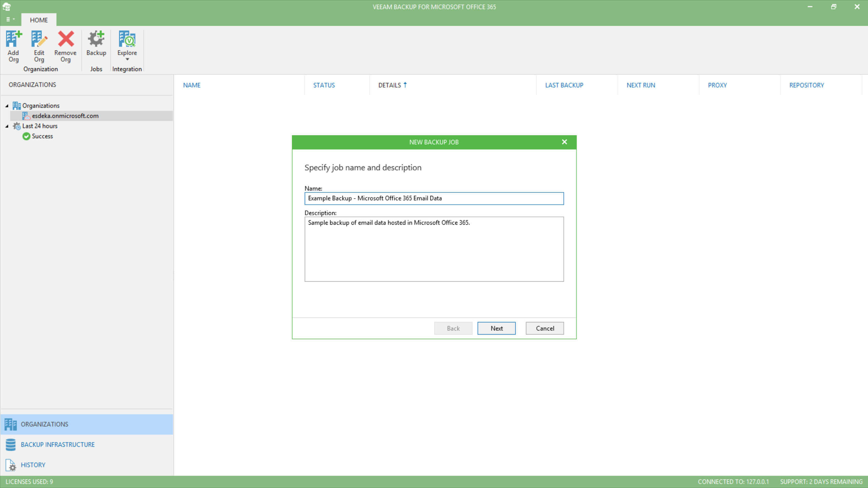The image size is (868, 488).
Task: Open the main menu dropdown button
Action: click(10, 19)
